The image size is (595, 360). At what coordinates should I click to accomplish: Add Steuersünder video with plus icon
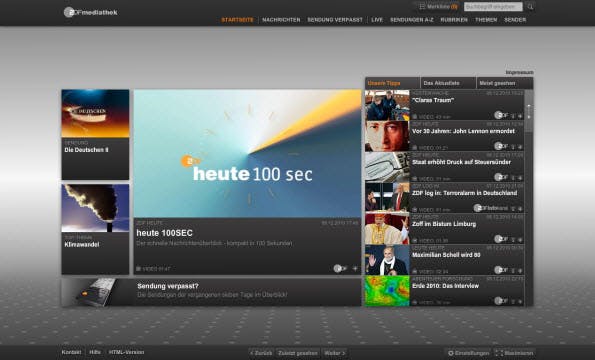pos(520,178)
